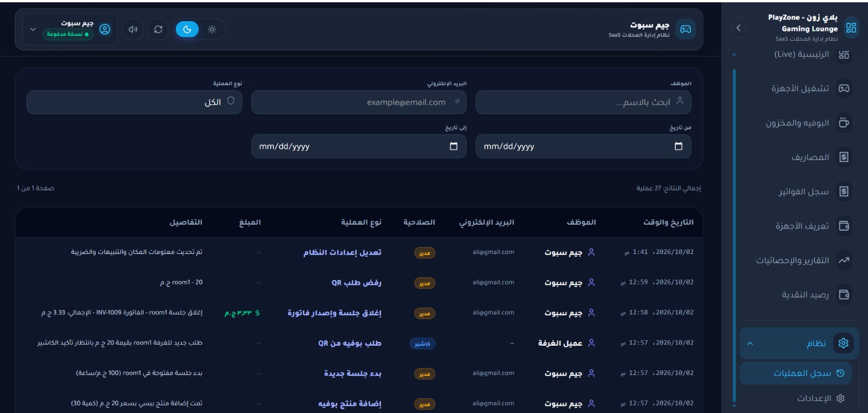Screen dimensions: 868x413
Task: Click the dollar icon beside المصاريف
Action: 844,157
